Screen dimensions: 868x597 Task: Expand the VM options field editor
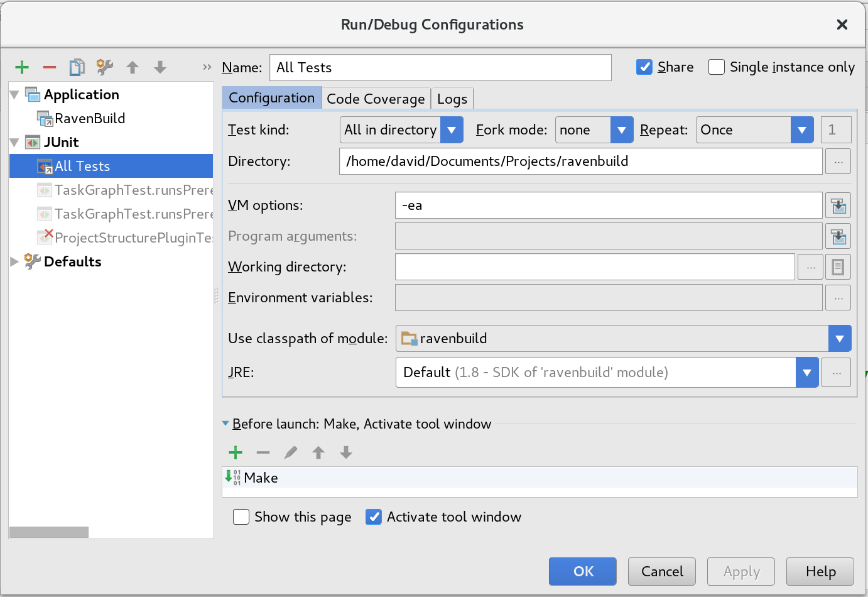pos(838,205)
